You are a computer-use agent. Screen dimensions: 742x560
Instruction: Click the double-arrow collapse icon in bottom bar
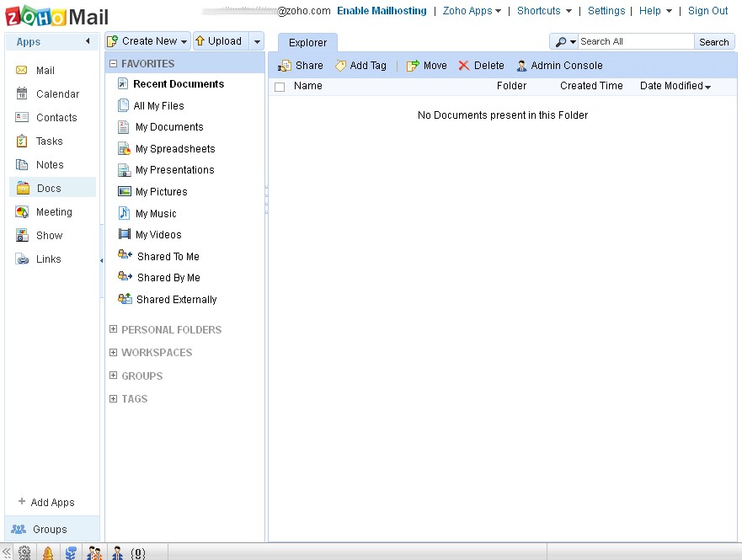point(6,552)
